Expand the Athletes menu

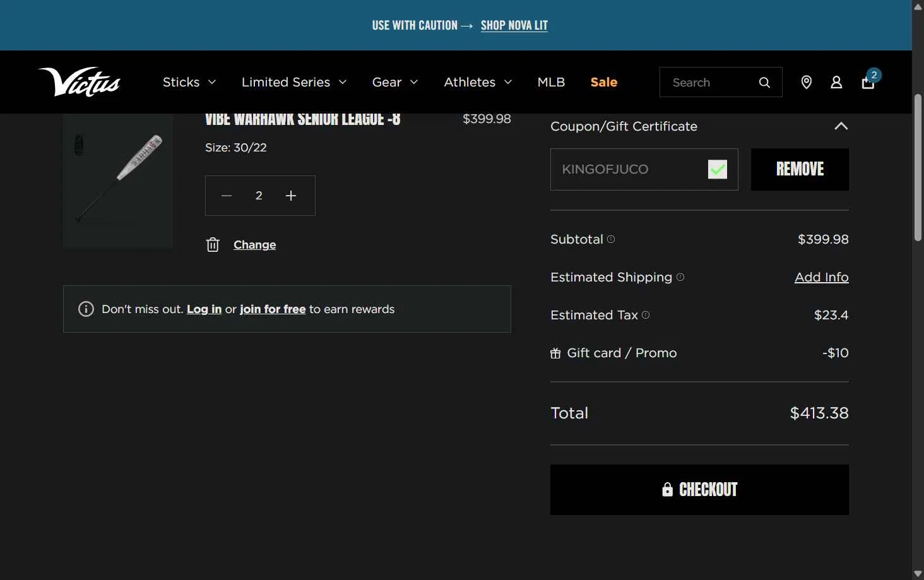click(x=478, y=82)
